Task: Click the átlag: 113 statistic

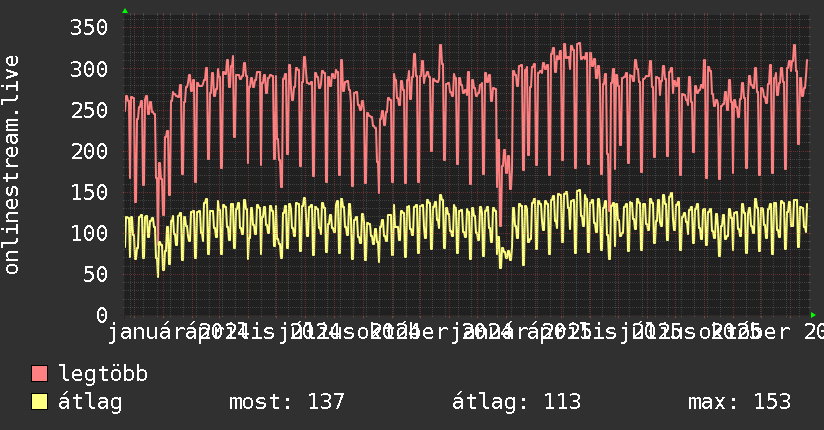Action: 517,402
